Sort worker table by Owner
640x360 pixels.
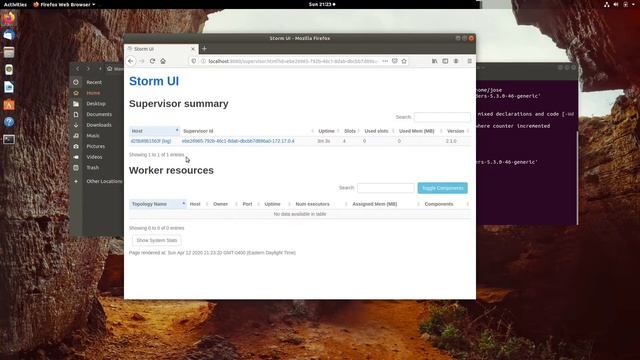[224, 204]
